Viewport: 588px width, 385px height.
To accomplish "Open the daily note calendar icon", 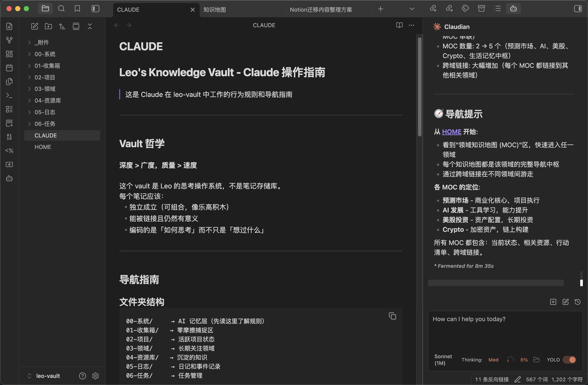I will (9, 68).
